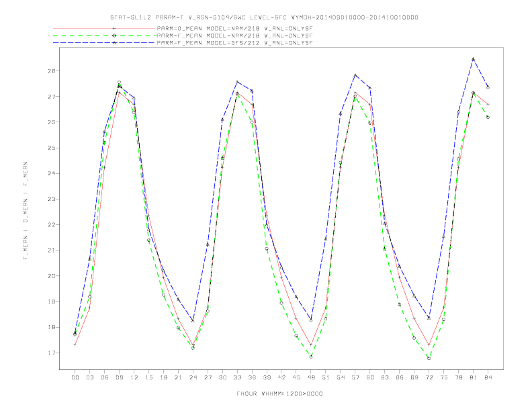The image size is (532, 411).
Task: Click x-axis forecast hour label 09
Action: click(120, 377)
